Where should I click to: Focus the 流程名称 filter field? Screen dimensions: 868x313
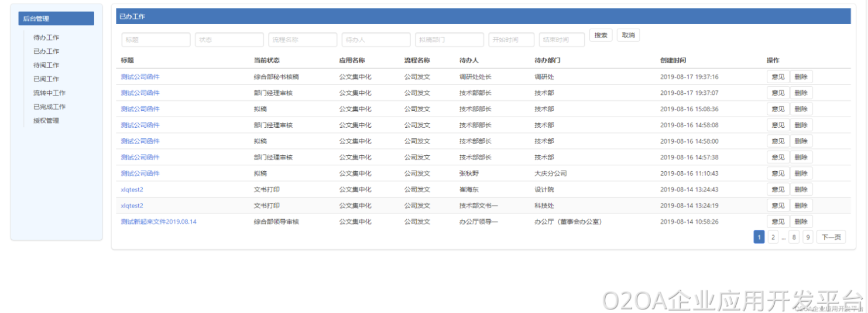tap(303, 40)
